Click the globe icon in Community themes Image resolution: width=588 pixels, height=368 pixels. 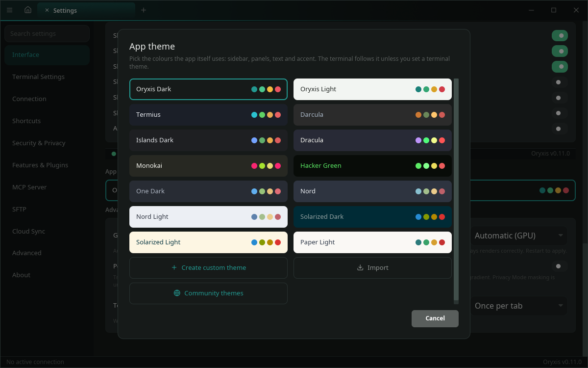[x=177, y=293]
